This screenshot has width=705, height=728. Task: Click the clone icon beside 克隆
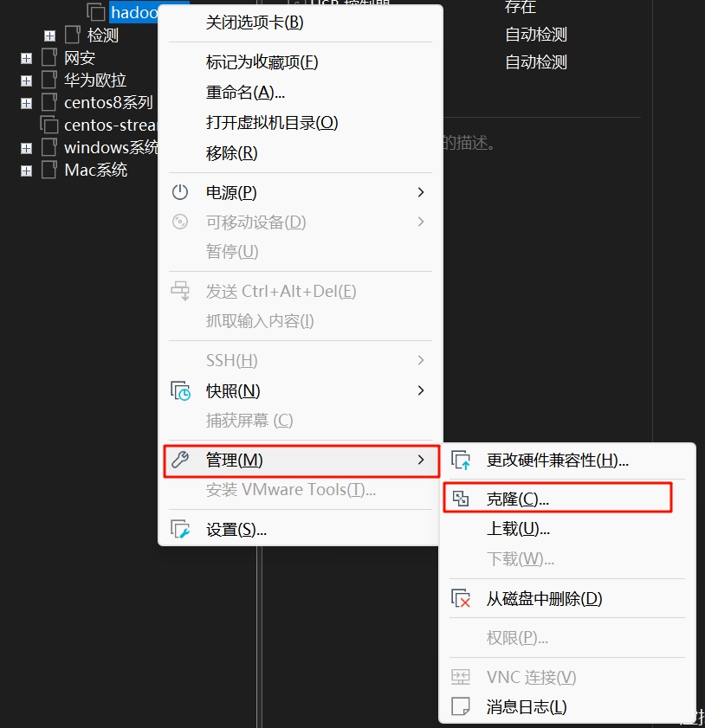(x=461, y=497)
